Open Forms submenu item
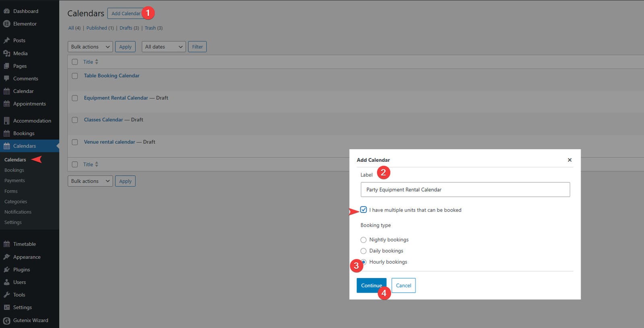The height and width of the screenshot is (328, 644). [x=11, y=191]
